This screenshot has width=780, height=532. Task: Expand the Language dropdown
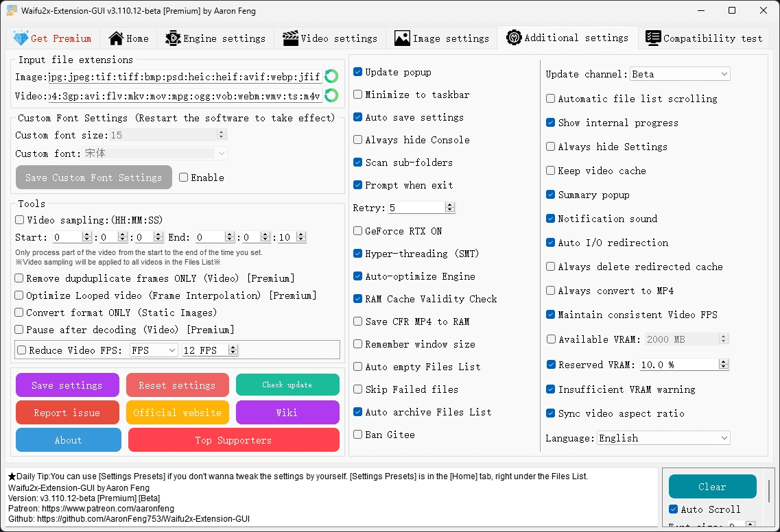point(663,438)
